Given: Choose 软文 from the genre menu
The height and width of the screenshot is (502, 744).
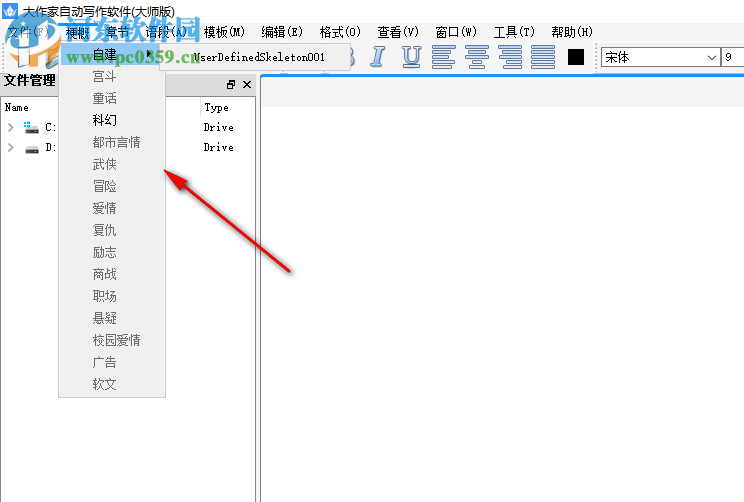Looking at the screenshot, I should [112, 384].
